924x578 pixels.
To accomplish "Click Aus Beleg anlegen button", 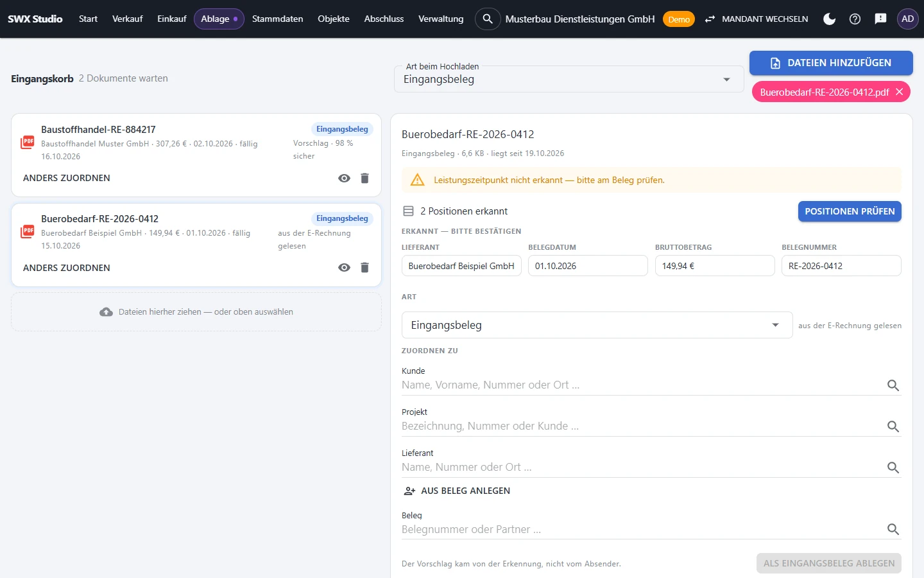I will tap(457, 491).
